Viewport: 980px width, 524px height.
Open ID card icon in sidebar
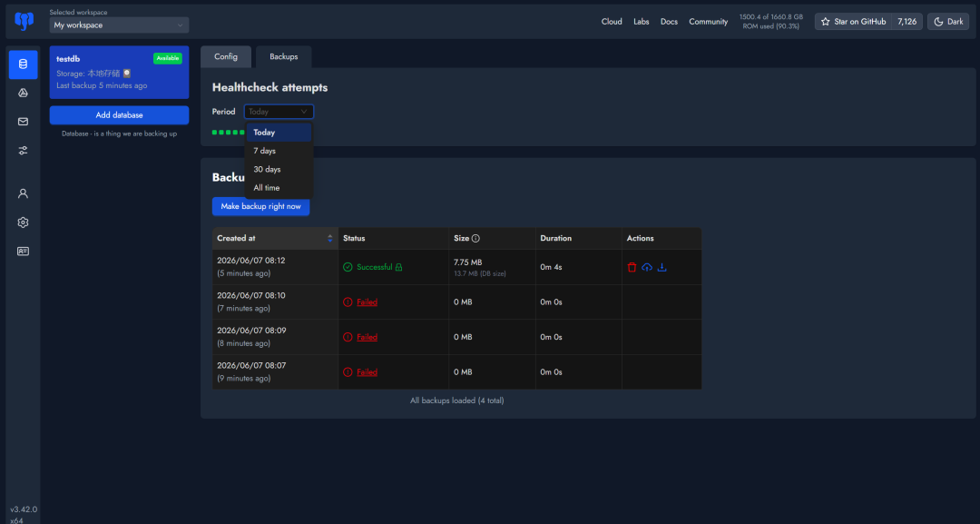(x=23, y=252)
